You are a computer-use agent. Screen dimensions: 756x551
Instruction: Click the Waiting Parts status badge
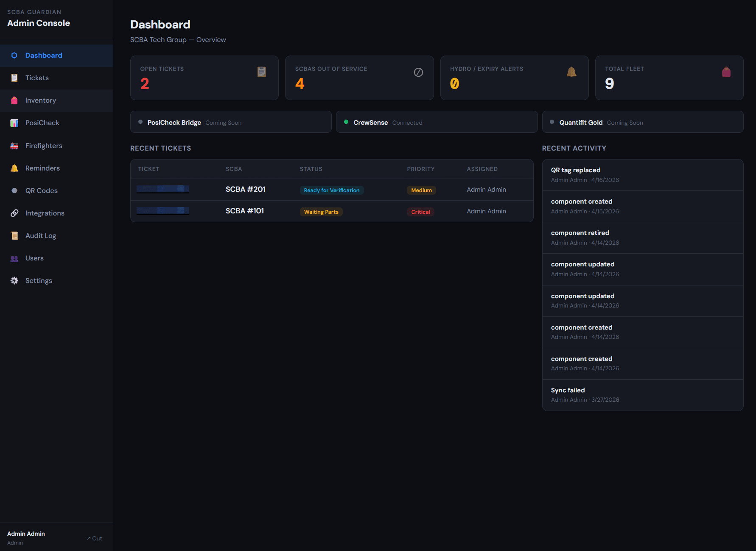321,212
